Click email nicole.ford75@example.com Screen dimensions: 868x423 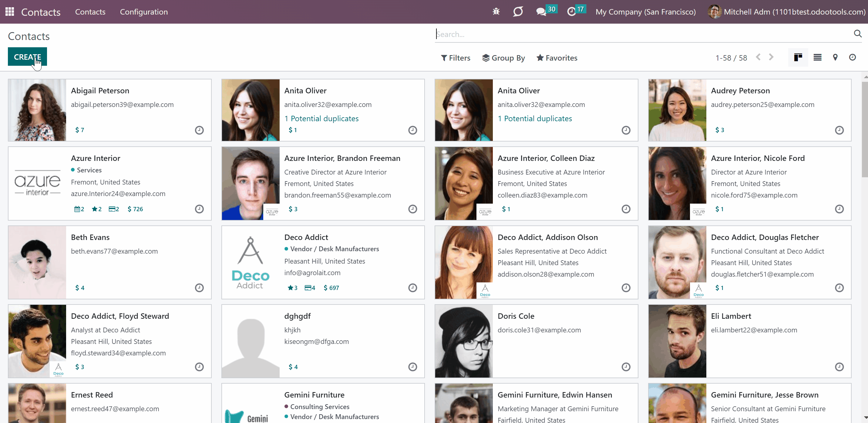(x=754, y=195)
